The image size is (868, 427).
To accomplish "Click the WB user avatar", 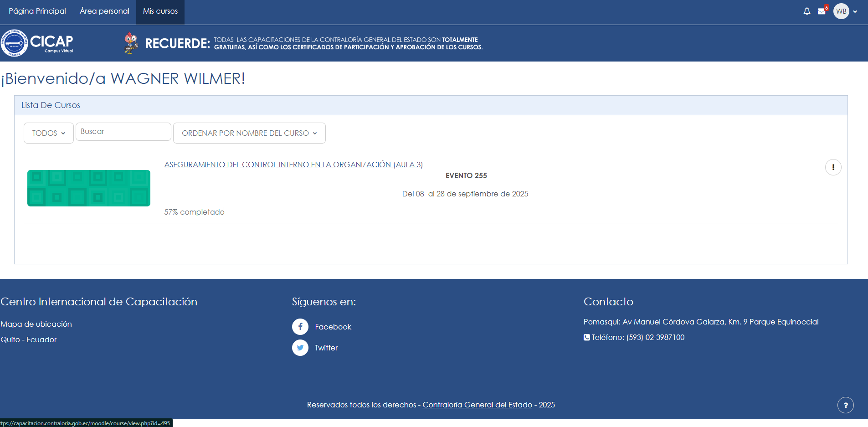I will pos(841,11).
